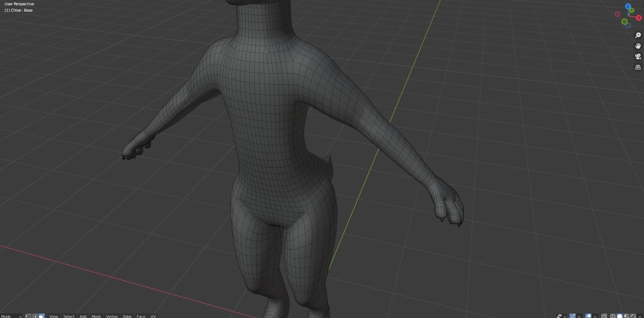
Task: Toggle viewport gizmos display
Action: coord(572,316)
